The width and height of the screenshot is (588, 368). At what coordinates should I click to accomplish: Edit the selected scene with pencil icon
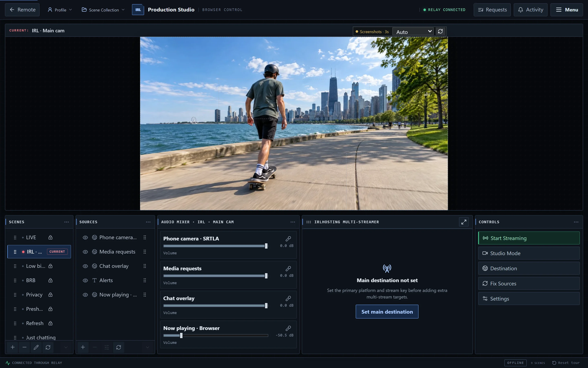point(36,347)
